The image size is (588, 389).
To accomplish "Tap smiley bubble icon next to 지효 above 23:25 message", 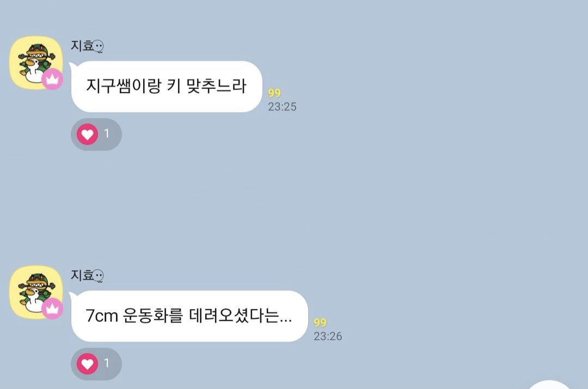I will 98,46.
